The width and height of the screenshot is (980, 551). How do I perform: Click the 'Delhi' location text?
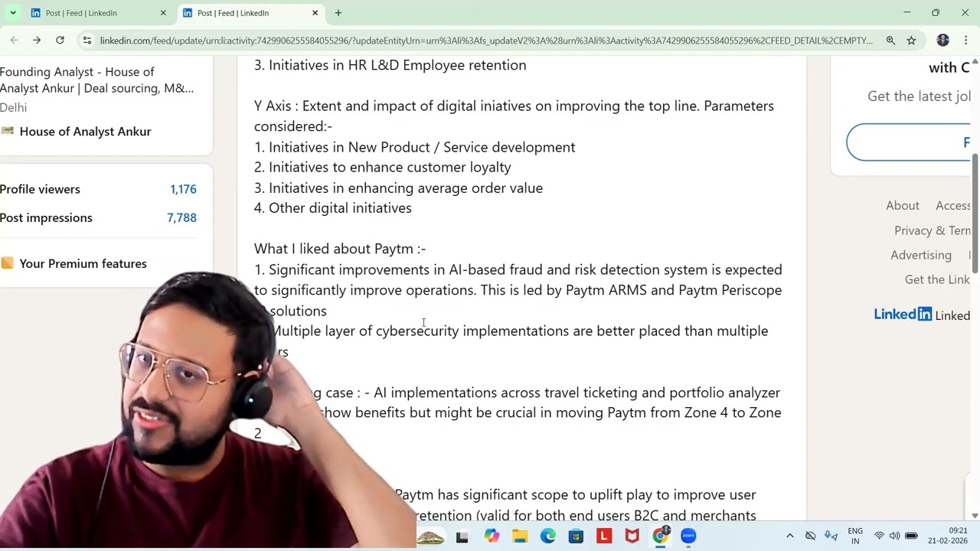13,107
